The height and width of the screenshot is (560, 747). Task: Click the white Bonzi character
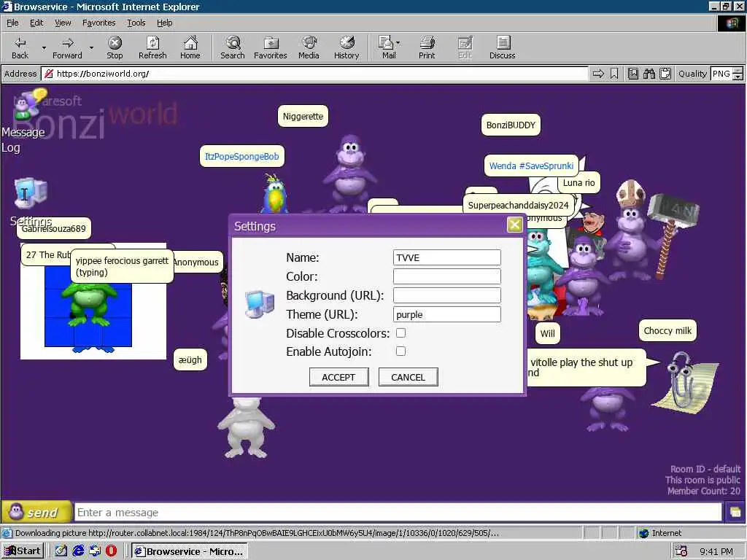click(x=246, y=427)
